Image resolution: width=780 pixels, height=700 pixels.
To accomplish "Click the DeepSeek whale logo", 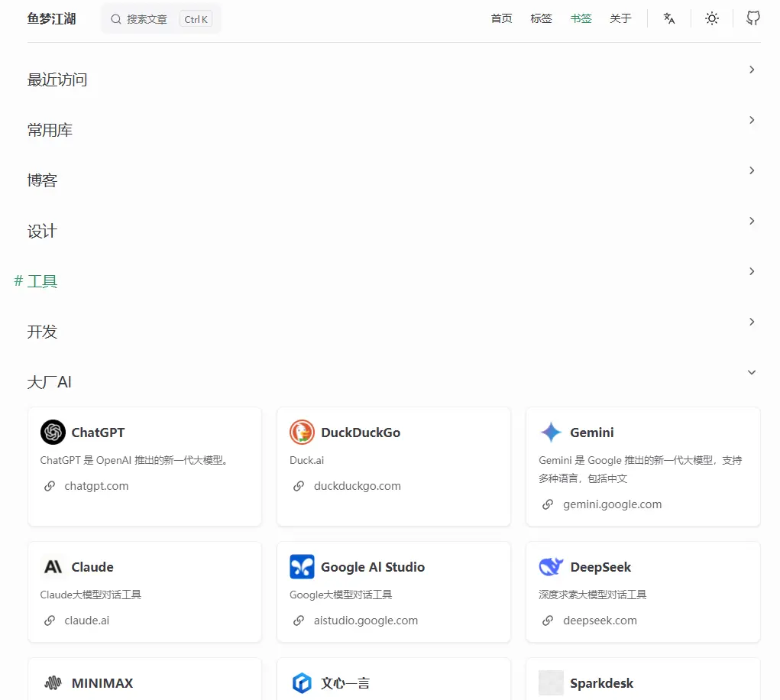I will click(x=551, y=567).
